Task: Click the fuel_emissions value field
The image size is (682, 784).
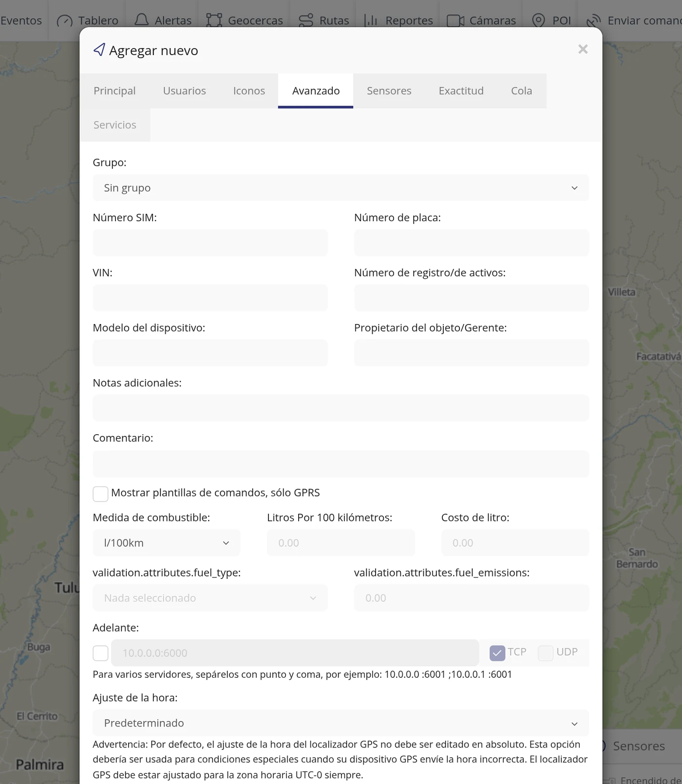Action: coord(471,598)
